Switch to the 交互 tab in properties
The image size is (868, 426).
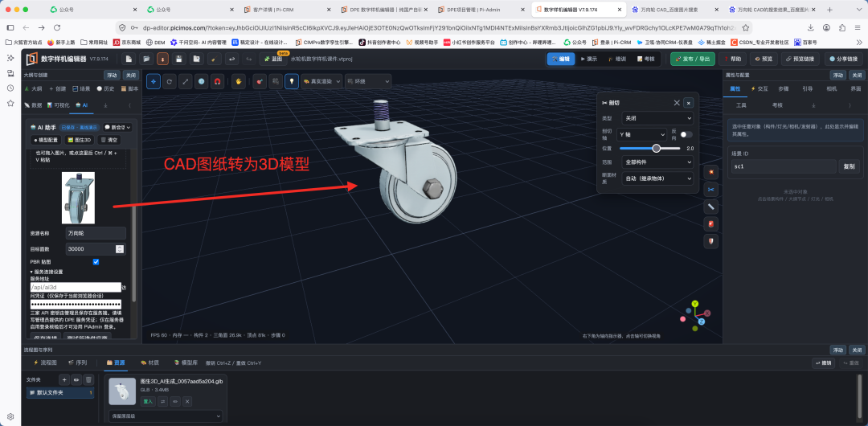[759, 88]
